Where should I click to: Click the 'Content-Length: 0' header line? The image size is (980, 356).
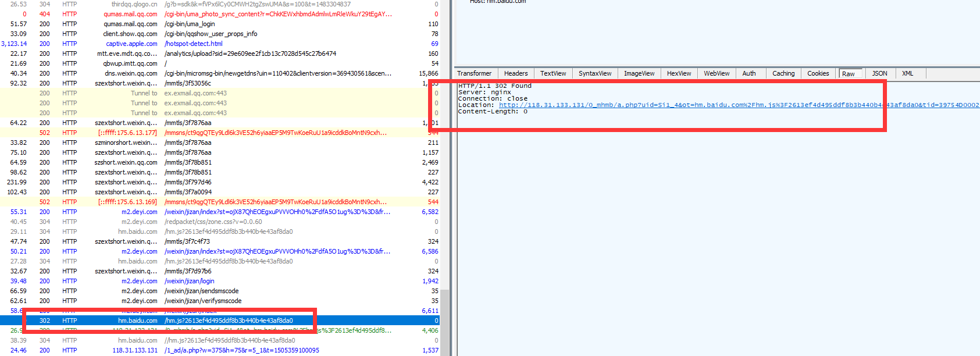(x=493, y=112)
